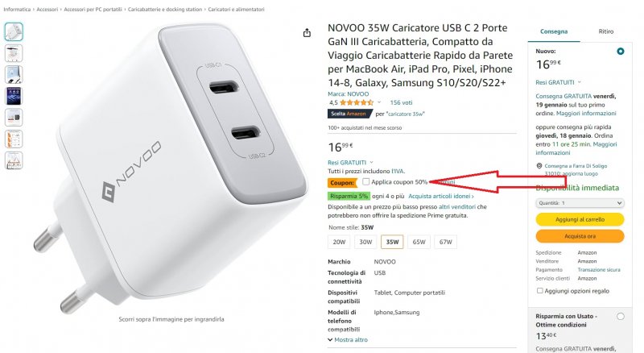Open the Accessori per PC portatili breadcrumb
This screenshot has width=644, height=353.
pos(93,10)
